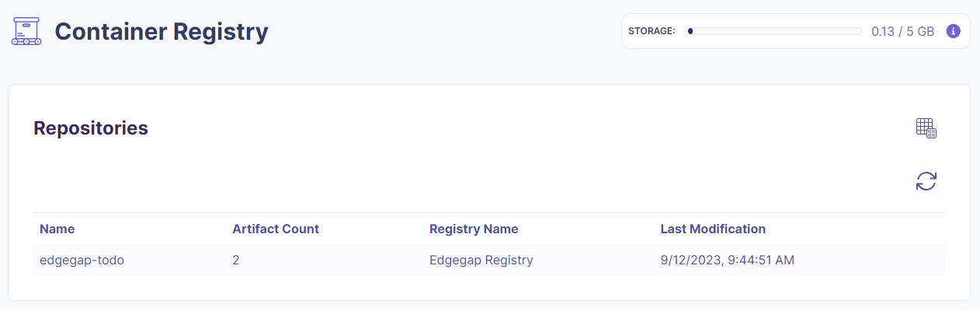Viewport: 980px width, 311px height.
Task: Select the Edgegap Registry cell
Action: [x=481, y=260]
